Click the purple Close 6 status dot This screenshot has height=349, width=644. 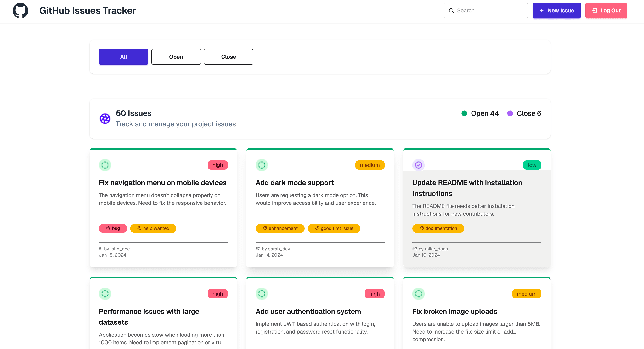(510, 113)
